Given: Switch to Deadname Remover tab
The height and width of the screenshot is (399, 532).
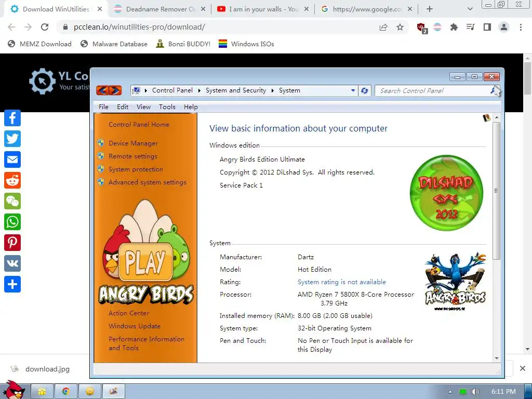Looking at the screenshot, I should (x=159, y=9).
